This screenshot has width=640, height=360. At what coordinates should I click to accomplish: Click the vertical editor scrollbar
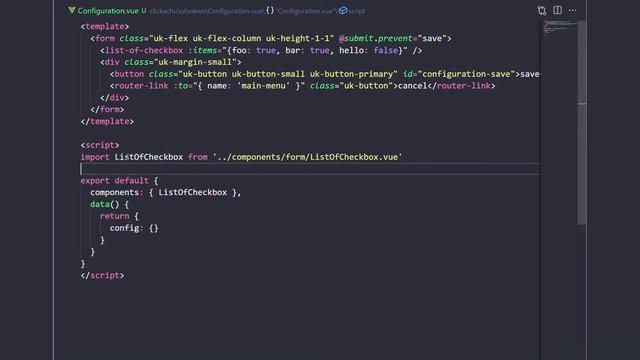582,122
